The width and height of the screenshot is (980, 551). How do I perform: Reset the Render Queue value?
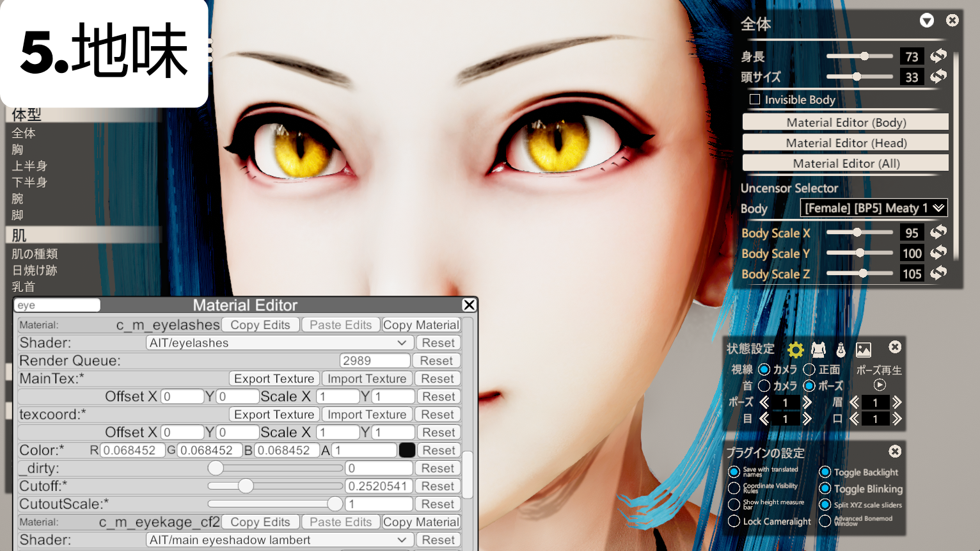437,361
